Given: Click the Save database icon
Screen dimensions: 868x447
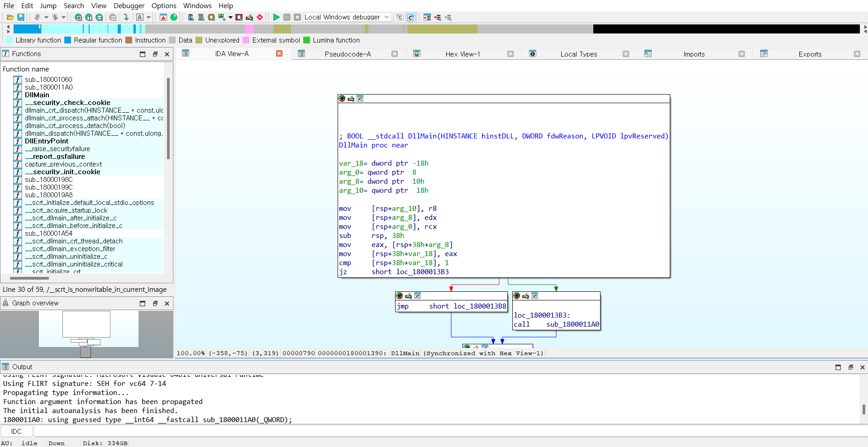Looking at the screenshot, I should [21, 17].
